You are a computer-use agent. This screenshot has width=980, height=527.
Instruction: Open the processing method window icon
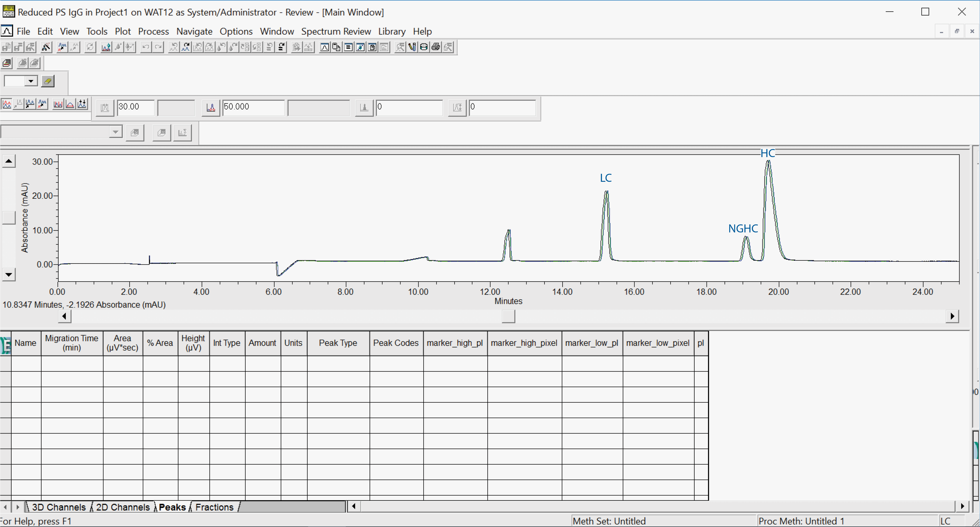[x=348, y=47]
